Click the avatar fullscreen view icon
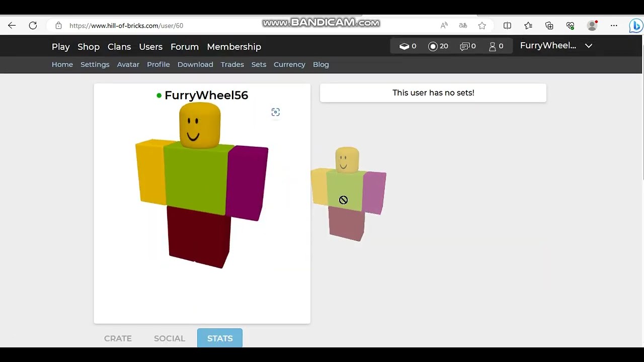The width and height of the screenshot is (644, 362). [275, 112]
